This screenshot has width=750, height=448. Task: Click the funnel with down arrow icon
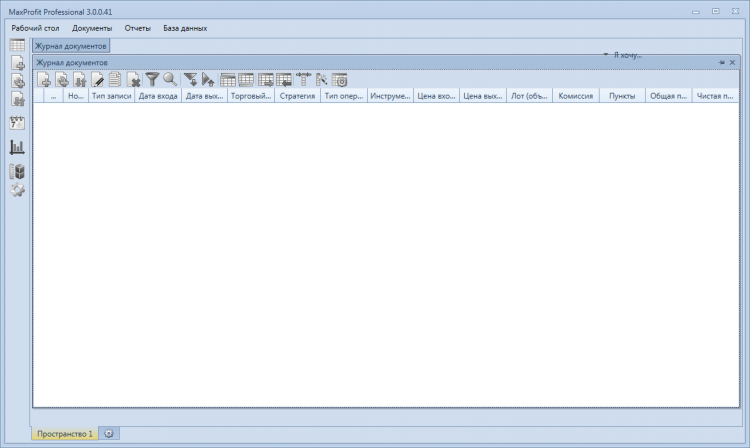point(190,80)
